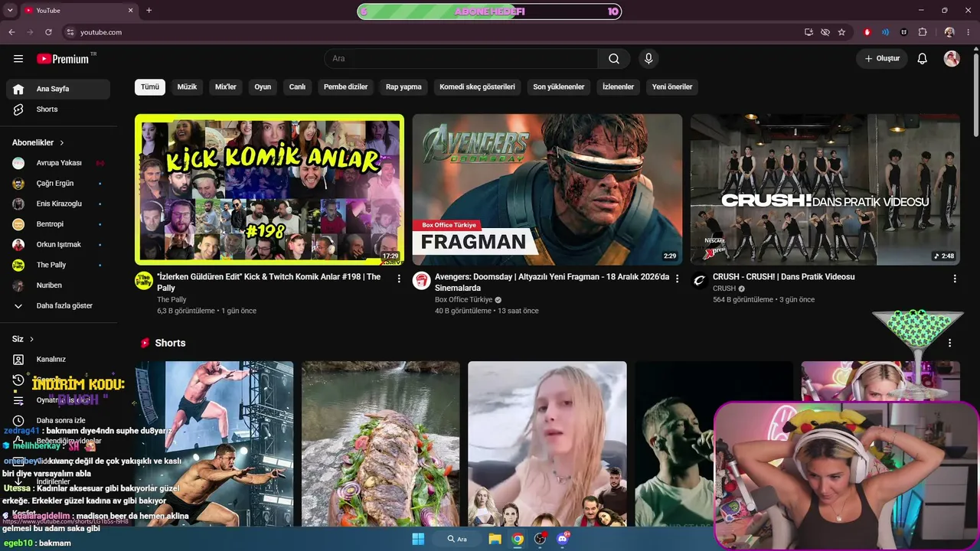The width and height of the screenshot is (980, 551).
Task: Select the Tümü filter chip
Action: 150,87
